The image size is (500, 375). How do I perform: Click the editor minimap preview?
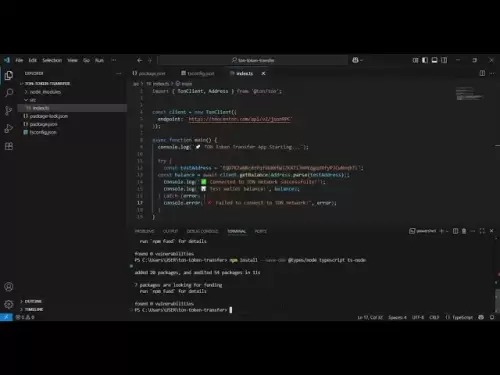pyautogui.click(x=470, y=93)
